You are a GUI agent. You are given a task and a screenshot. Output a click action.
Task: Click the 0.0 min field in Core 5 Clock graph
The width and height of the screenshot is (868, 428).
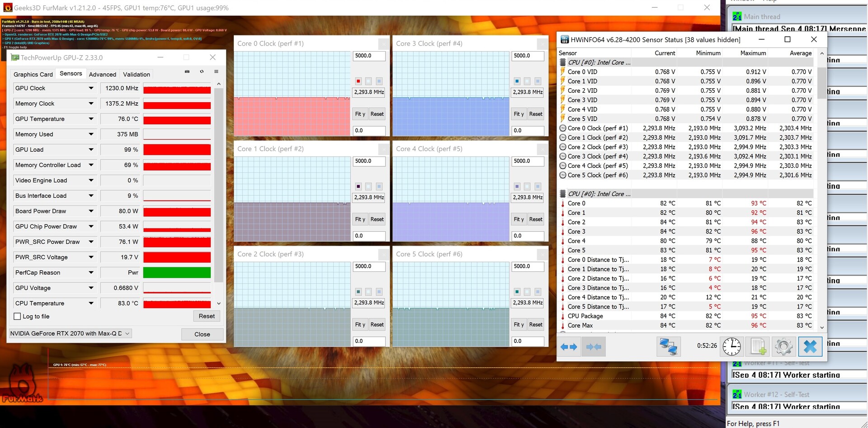pyautogui.click(x=528, y=341)
